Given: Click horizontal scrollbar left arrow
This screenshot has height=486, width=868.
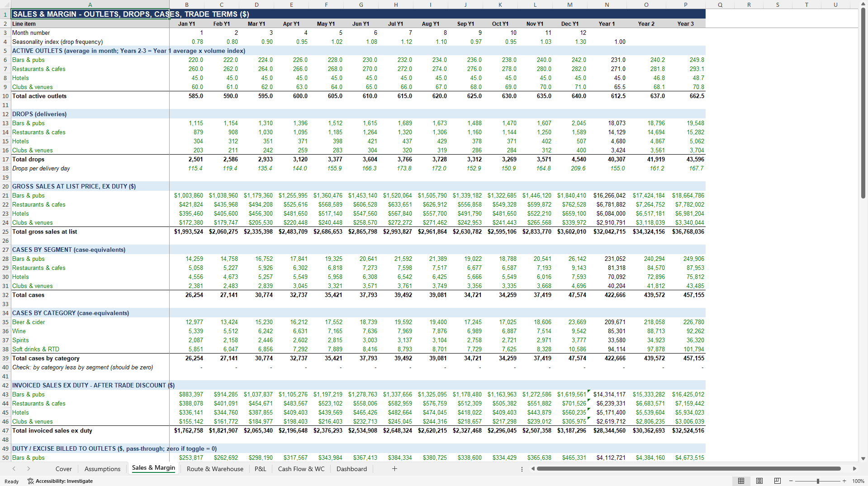Looking at the screenshot, I should point(533,469).
